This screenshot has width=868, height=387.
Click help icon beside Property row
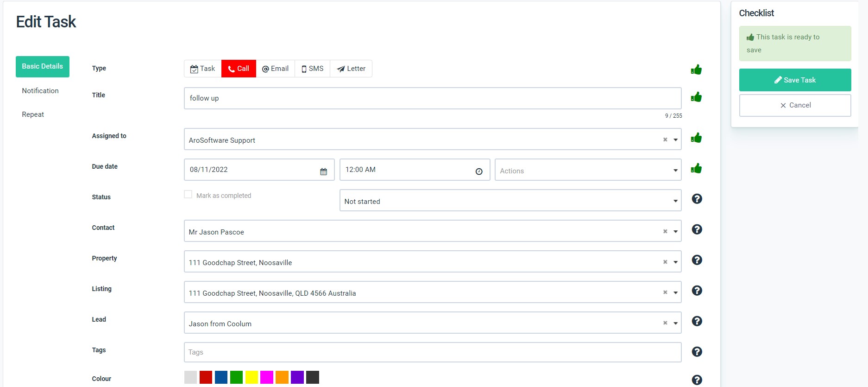(697, 260)
